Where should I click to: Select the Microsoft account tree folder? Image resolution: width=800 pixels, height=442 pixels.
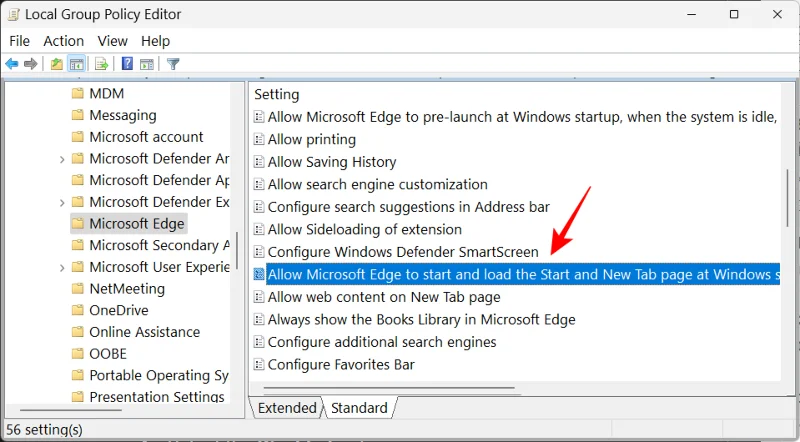(146, 137)
